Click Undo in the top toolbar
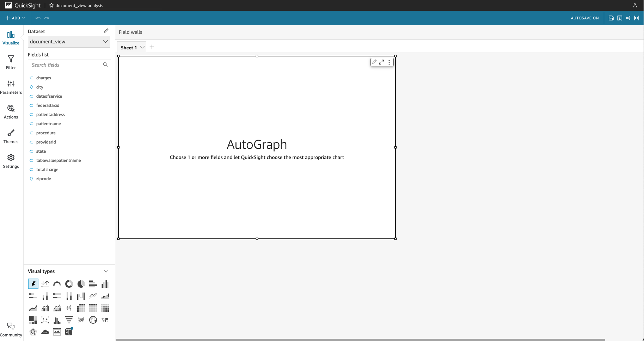The height and width of the screenshot is (341, 644). coord(38,18)
